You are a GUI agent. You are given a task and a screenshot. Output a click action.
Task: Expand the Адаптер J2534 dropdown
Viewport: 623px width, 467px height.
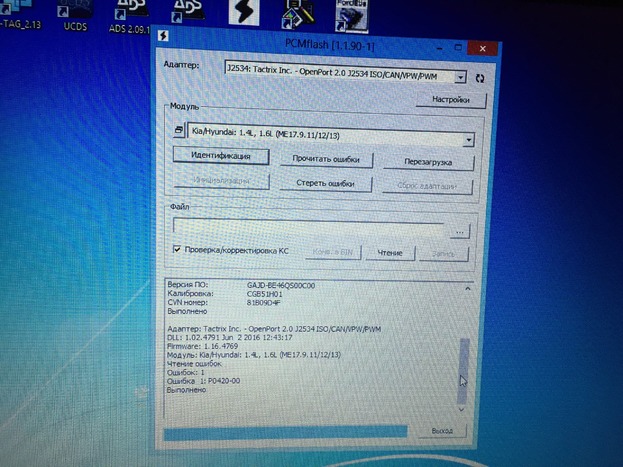click(x=459, y=76)
